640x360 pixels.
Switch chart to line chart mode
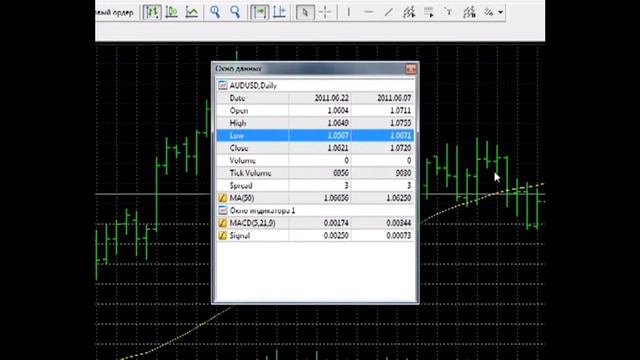tap(192, 12)
